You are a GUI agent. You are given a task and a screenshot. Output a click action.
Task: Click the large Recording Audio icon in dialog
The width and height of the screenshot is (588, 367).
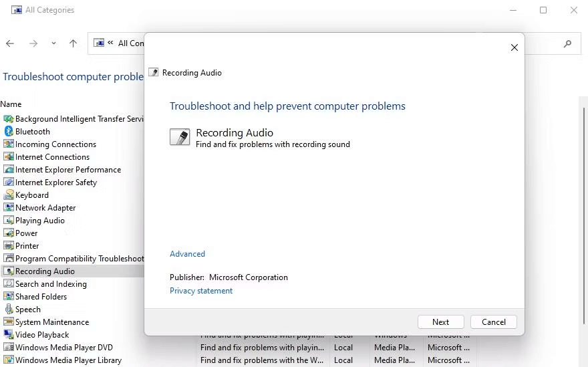tap(180, 137)
